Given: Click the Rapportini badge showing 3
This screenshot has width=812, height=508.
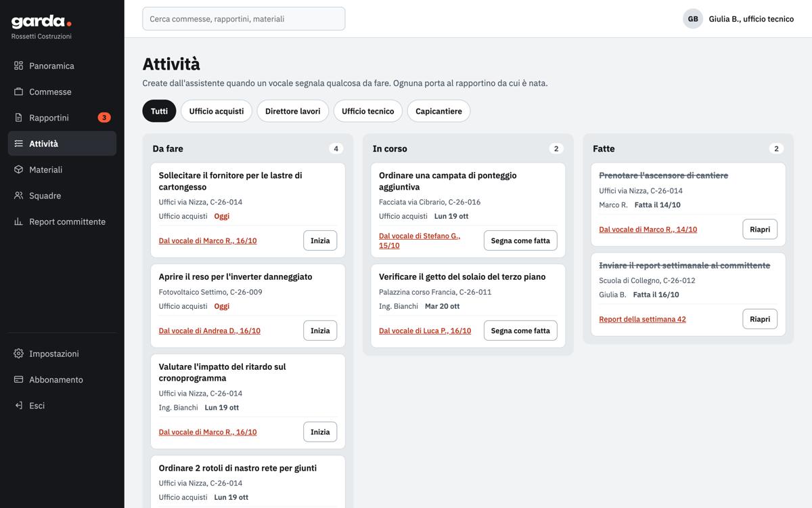Looking at the screenshot, I should pos(104,118).
